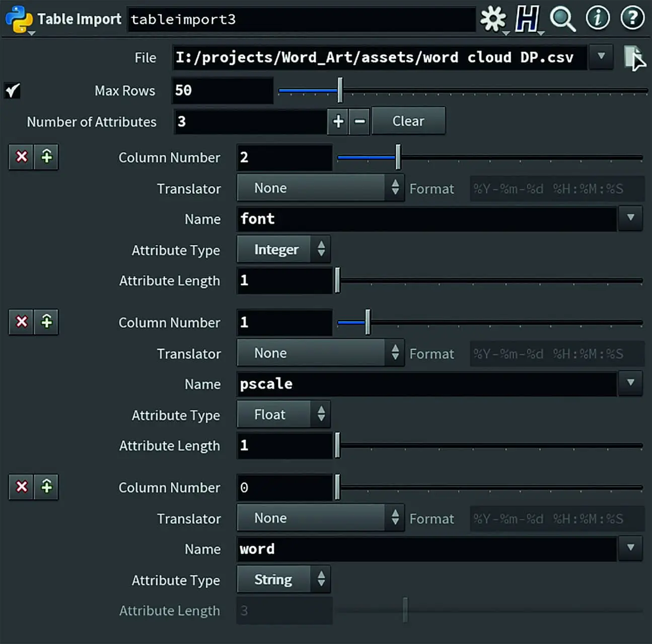Click the tableimport3 node name field
652x644 pixels.
[x=301, y=20]
